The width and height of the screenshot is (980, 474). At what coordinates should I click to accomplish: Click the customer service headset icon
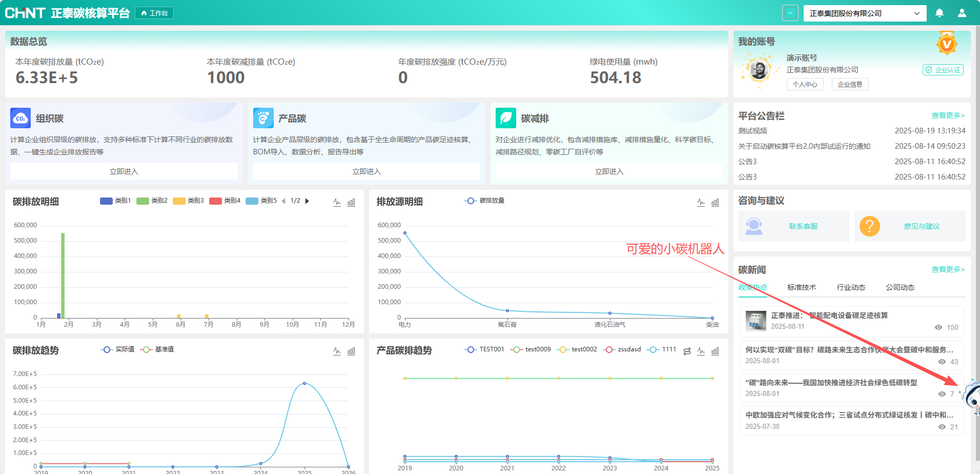point(753,226)
